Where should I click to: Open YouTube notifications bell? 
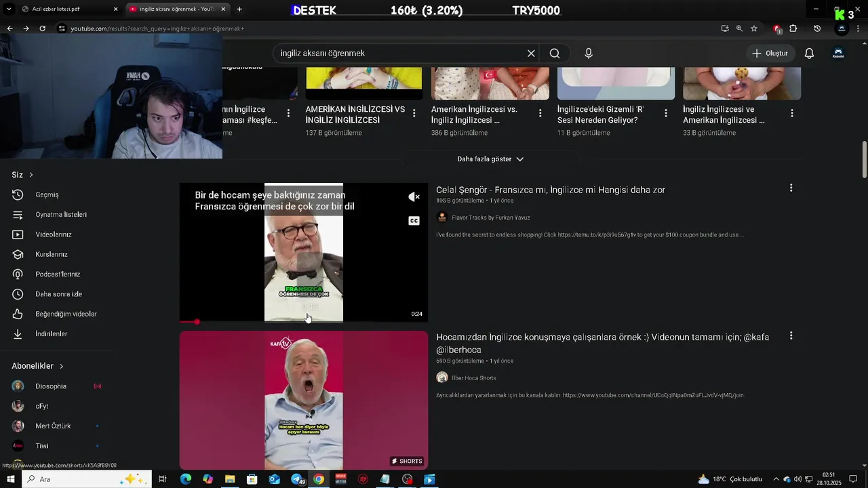pos(809,54)
